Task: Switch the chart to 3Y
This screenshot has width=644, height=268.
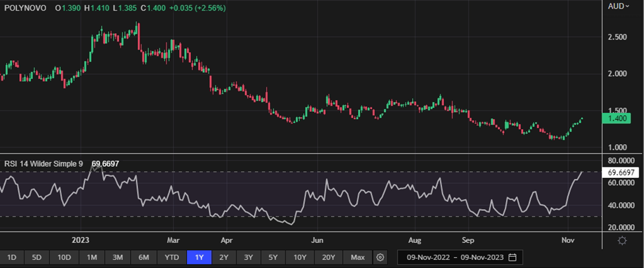Action: (x=248, y=257)
